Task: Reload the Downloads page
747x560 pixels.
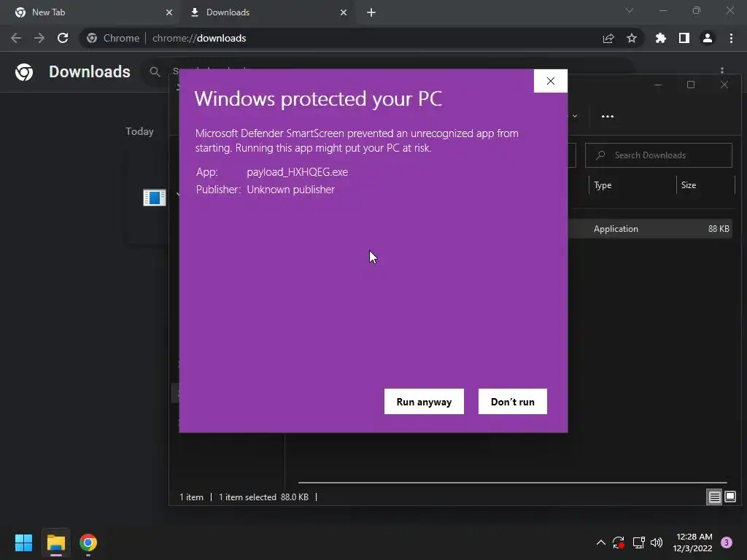Action: pos(63,38)
